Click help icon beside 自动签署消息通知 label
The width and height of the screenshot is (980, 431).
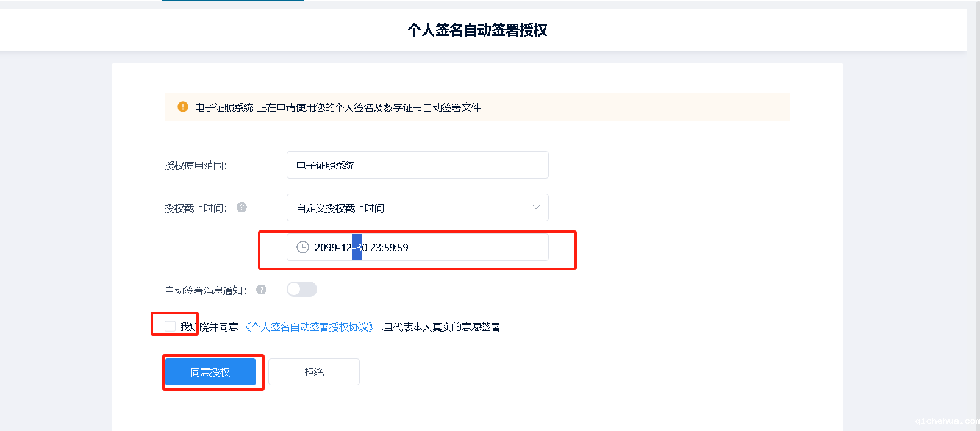click(262, 290)
